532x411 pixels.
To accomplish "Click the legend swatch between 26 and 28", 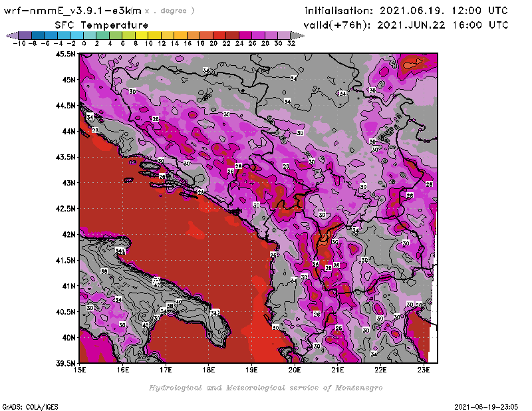I will pyautogui.click(x=258, y=35).
